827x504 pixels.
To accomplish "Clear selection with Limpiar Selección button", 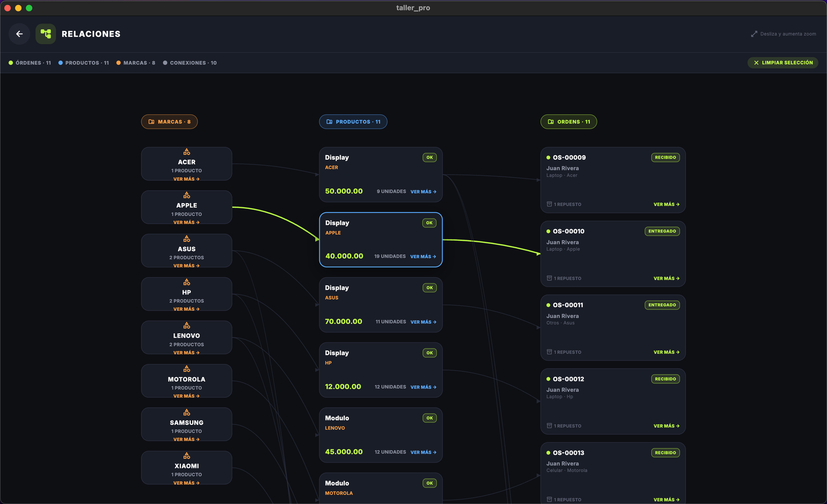I will [x=783, y=63].
